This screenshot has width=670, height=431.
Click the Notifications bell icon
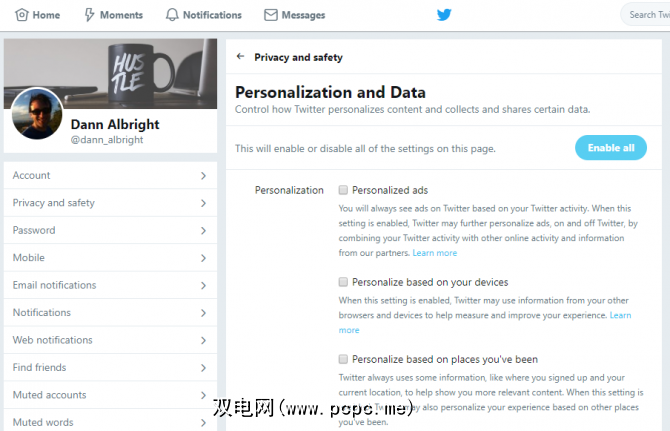coord(172,15)
